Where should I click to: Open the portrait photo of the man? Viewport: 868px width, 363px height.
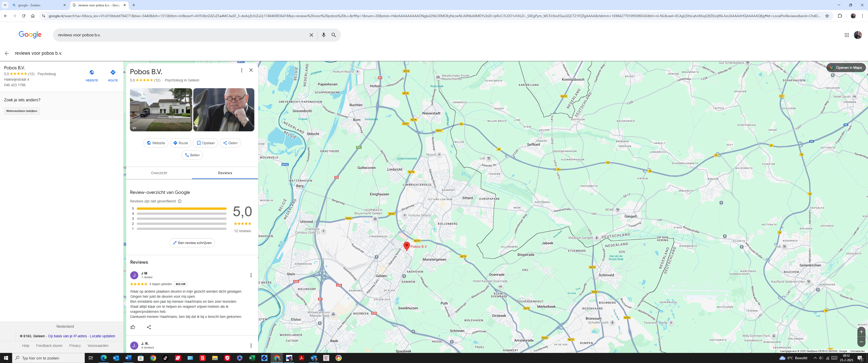[x=224, y=110]
